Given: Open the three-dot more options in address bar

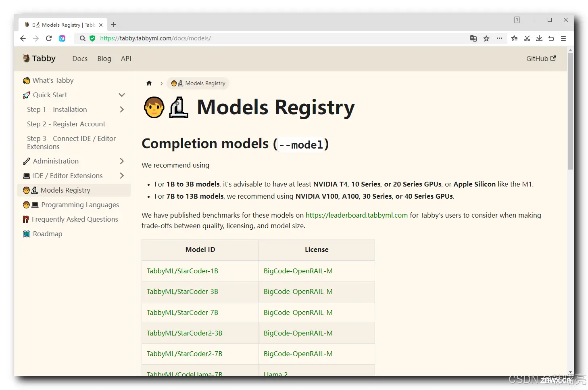Looking at the screenshot, I should click(499, 38).
